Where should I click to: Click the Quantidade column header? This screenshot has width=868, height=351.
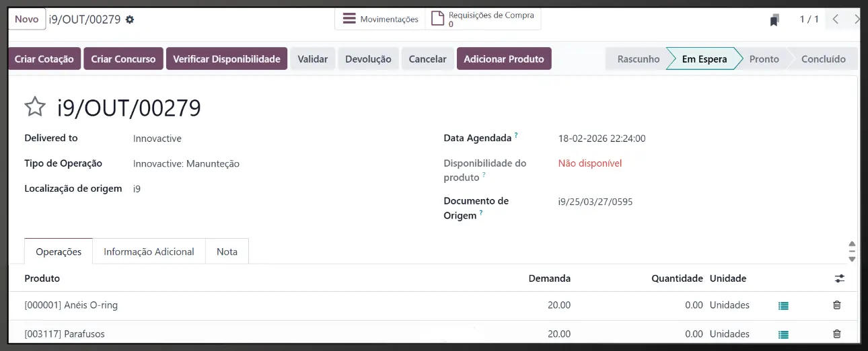(x=677, y=278)
